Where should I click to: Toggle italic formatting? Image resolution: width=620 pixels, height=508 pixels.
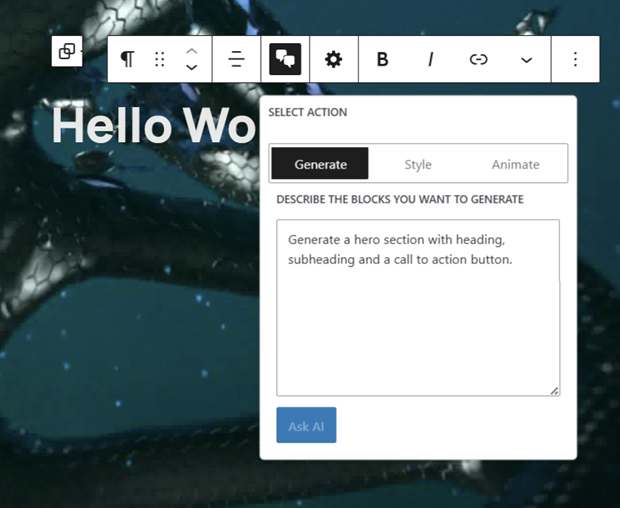click(430, 60)
